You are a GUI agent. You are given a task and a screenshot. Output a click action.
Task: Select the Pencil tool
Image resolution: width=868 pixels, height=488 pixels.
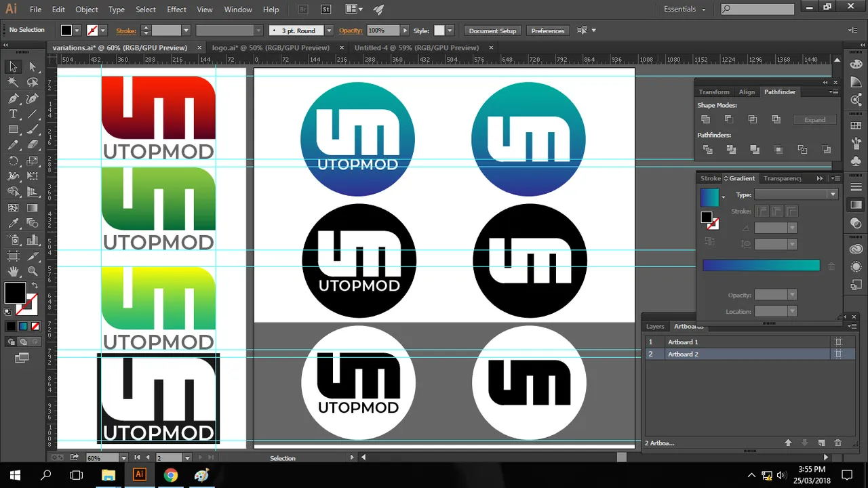[x=13, y=145]
